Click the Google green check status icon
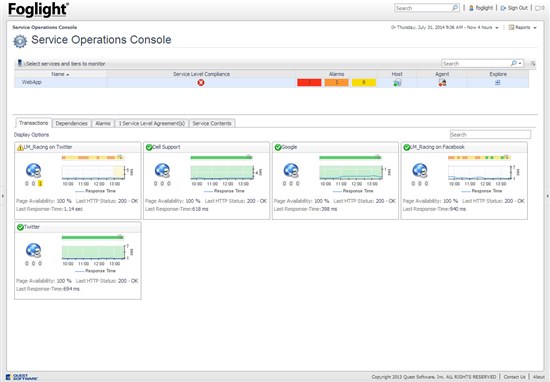 [x=278, y=147]
